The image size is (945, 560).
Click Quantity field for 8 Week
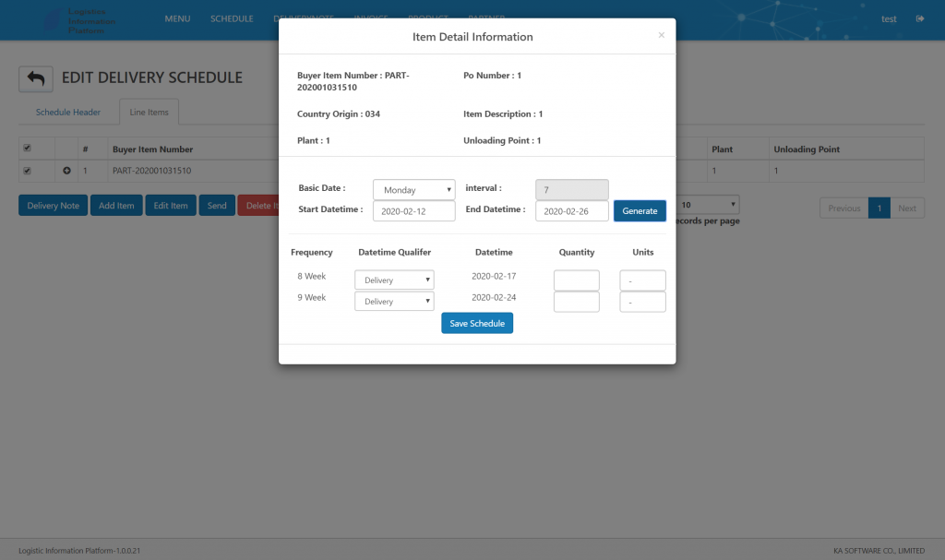coord(576,280)
